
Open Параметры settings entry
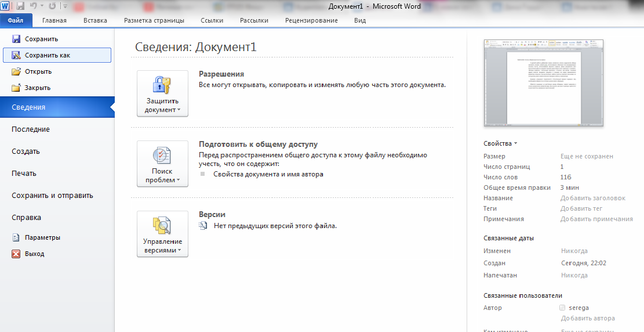tap(57, 237)
